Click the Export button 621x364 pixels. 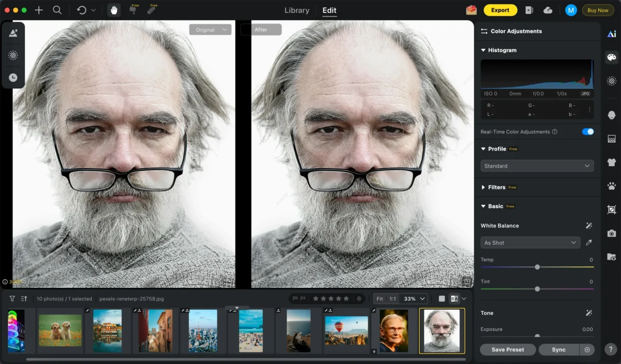click(500, 10)
